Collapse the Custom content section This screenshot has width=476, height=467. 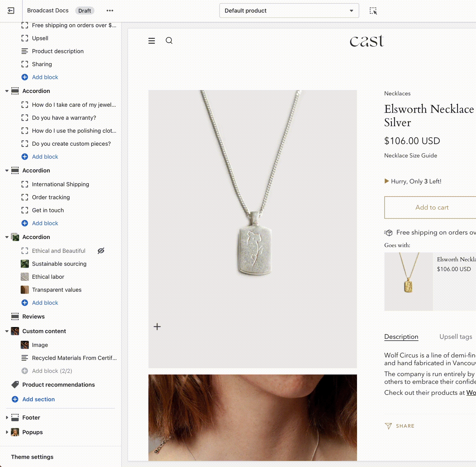point(7,331)
